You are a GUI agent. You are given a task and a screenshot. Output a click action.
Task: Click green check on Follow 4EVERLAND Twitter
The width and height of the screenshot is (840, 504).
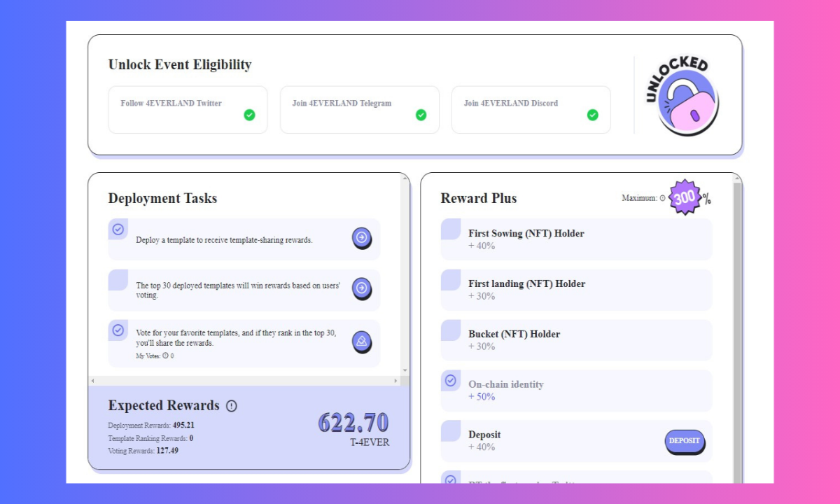(249, 115)
